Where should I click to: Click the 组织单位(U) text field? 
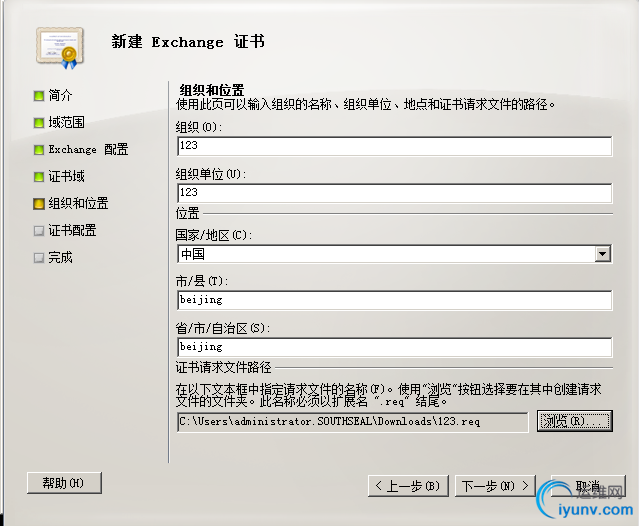click(394, 193)
